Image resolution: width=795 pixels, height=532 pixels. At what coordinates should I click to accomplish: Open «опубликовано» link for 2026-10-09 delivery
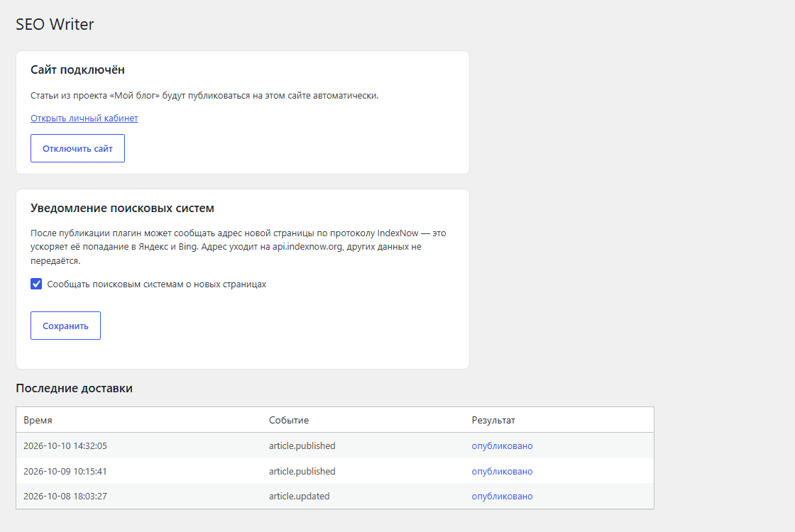point(502,471)
